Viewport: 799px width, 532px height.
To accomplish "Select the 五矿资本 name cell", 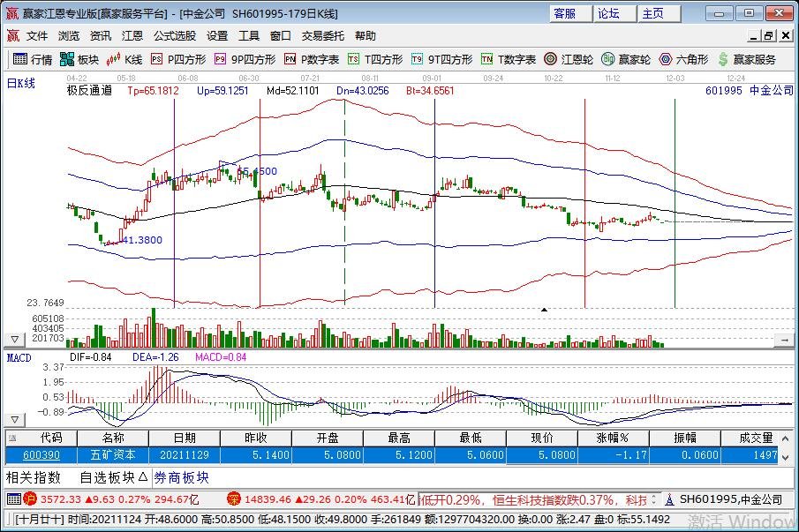I will pos(113,454).
